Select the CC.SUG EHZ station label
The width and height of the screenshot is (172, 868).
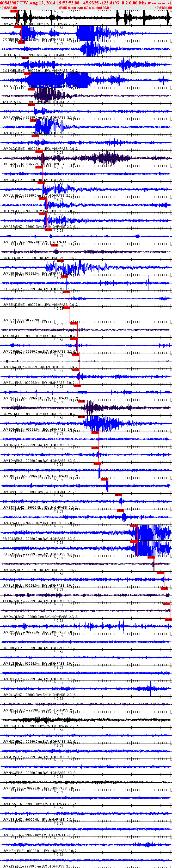pos(39,55)
